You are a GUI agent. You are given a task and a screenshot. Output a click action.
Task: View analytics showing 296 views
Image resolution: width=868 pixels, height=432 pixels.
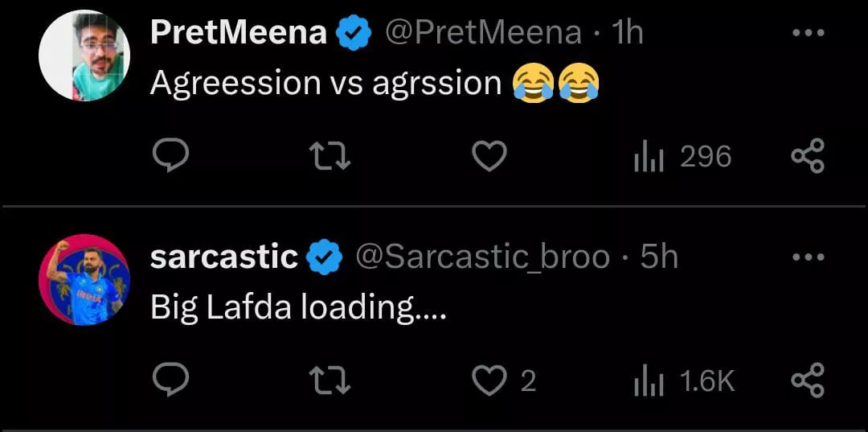[x=682, y=156]
